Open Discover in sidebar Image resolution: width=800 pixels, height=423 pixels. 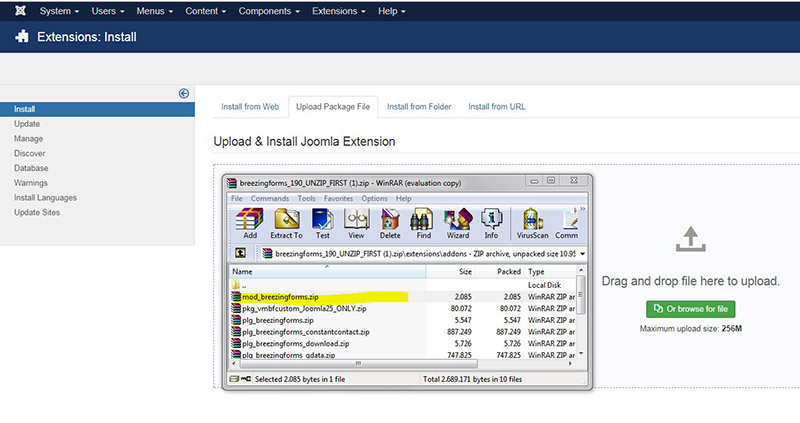[30, 153]
